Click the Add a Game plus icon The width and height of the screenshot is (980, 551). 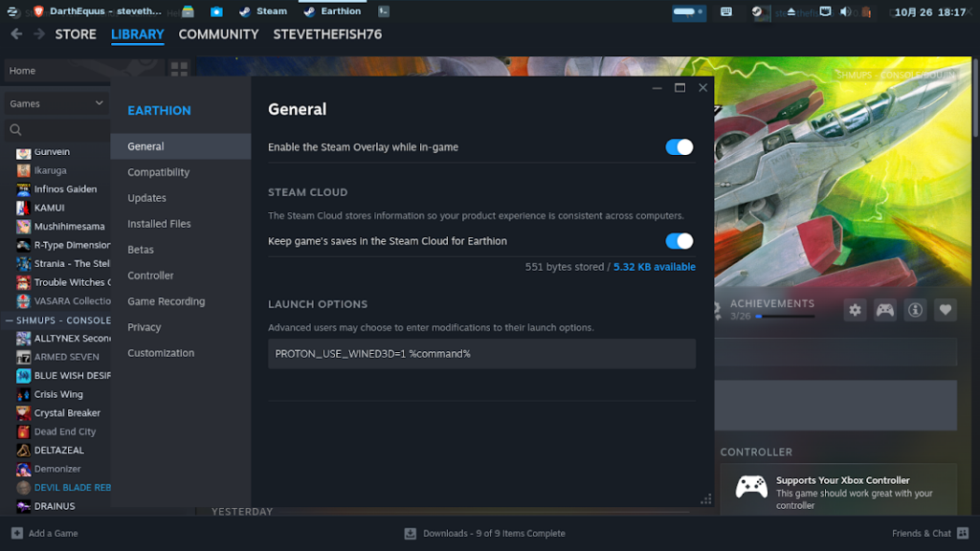pyautogui.click(x=17, y=533)
